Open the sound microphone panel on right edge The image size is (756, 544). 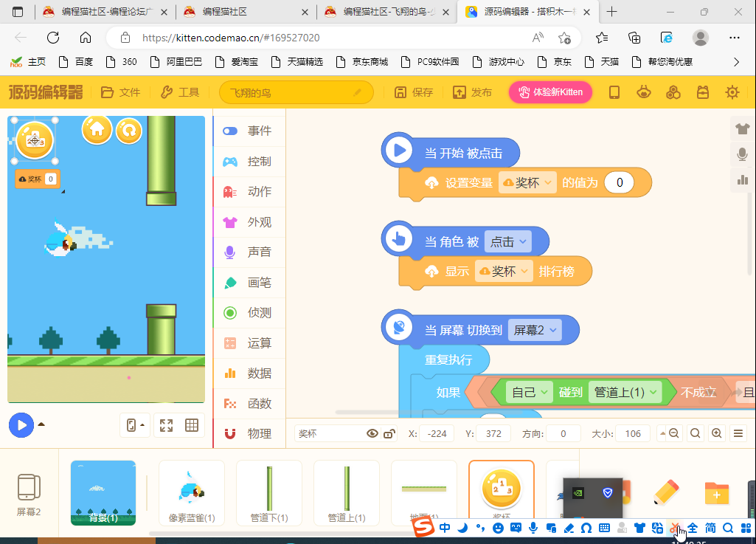(743, 154)
